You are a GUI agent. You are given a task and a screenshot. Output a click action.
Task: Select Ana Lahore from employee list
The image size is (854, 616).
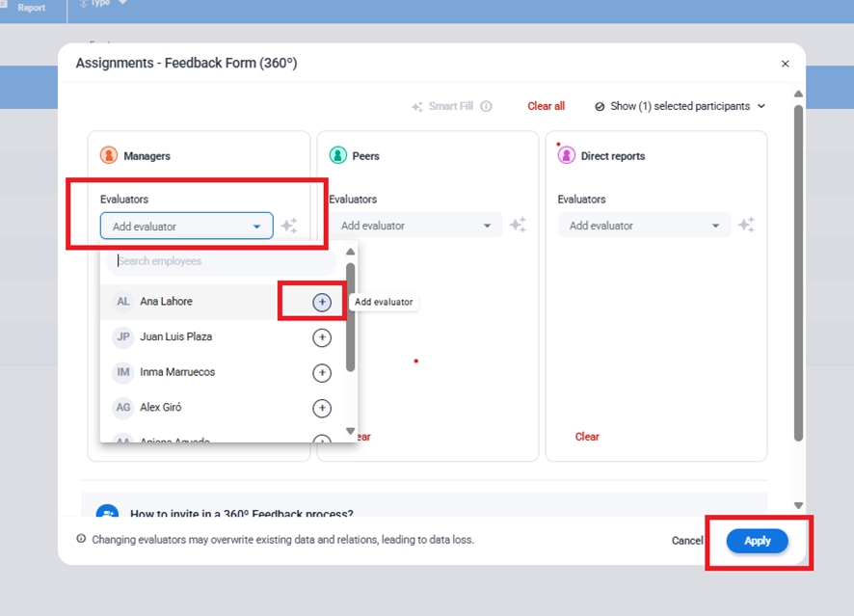click(166, 302)
